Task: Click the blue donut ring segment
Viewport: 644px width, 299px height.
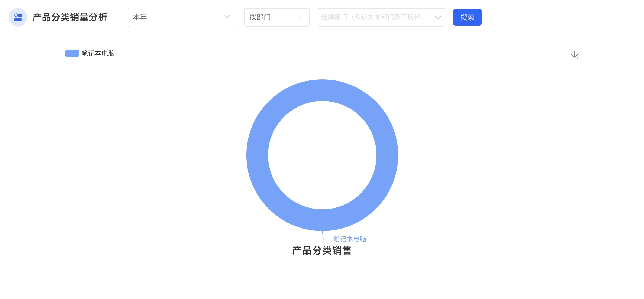Action: [257, 155]
